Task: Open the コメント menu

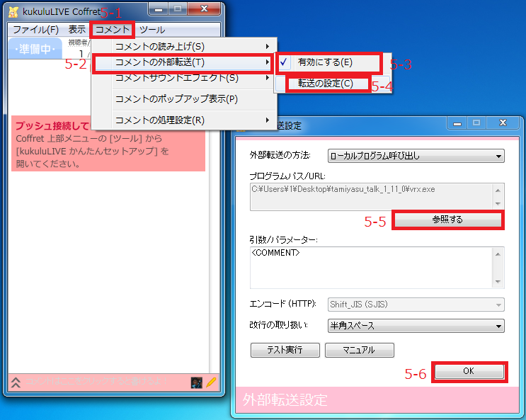Action: 113,30
